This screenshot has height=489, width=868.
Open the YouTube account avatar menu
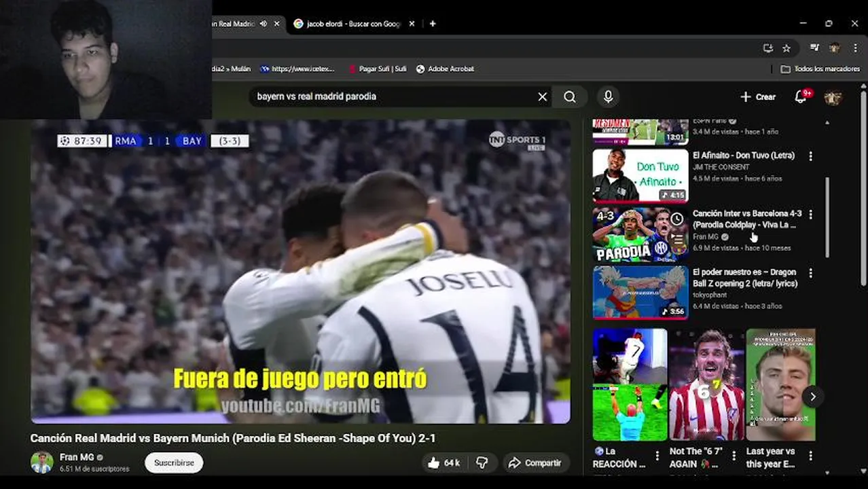click(833, 96)
